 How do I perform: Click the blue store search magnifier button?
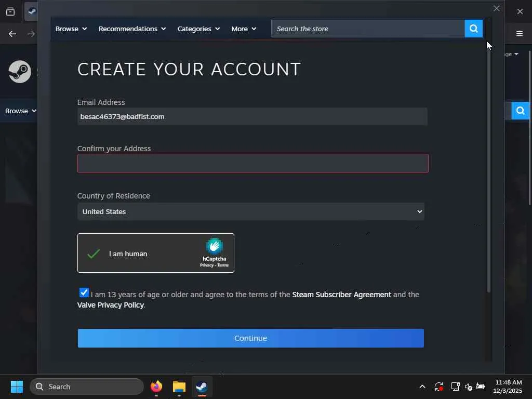(473, 29)
